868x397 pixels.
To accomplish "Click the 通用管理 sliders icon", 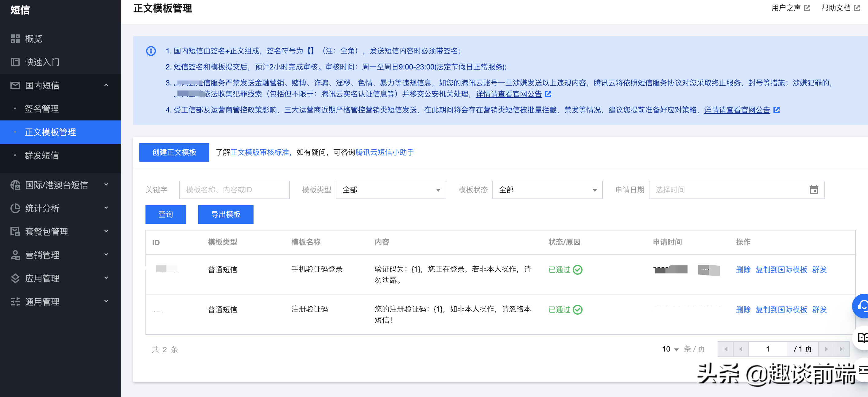I will 15,301.
